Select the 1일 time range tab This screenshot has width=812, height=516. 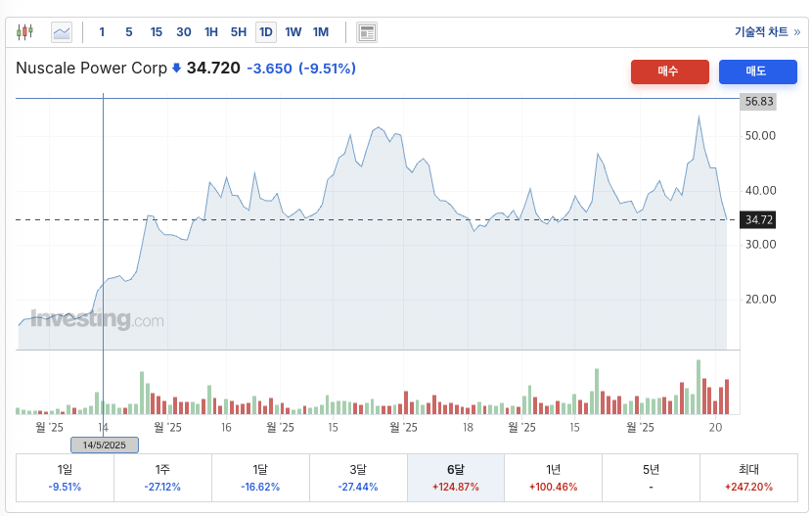click(x=65, y=477)
